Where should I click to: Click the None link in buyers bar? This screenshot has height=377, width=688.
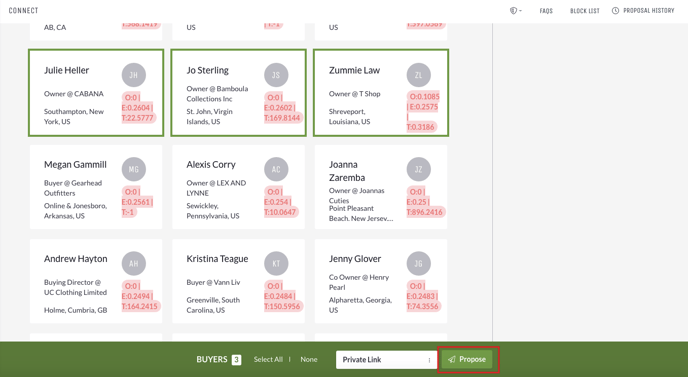(x=309, y=359)
